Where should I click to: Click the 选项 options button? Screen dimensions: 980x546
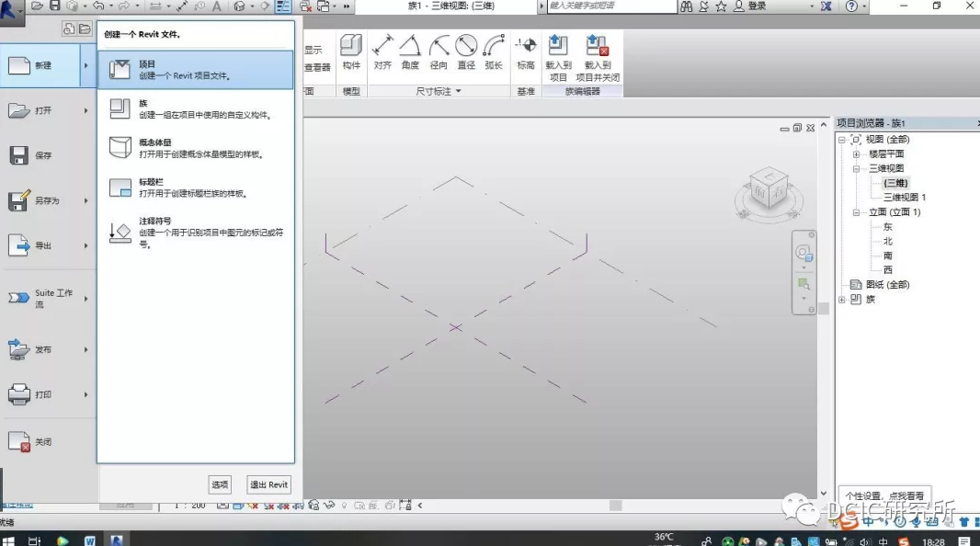pos(220,484)
